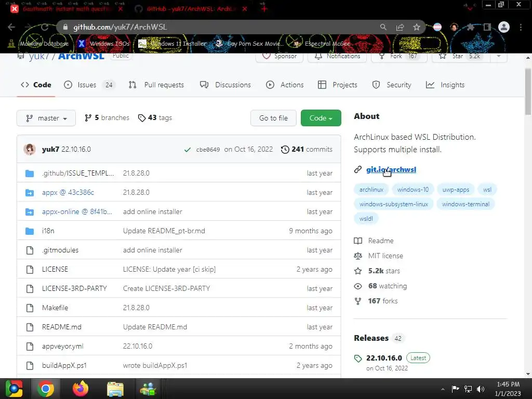Open the volume icon in system tray

point(480,389)
